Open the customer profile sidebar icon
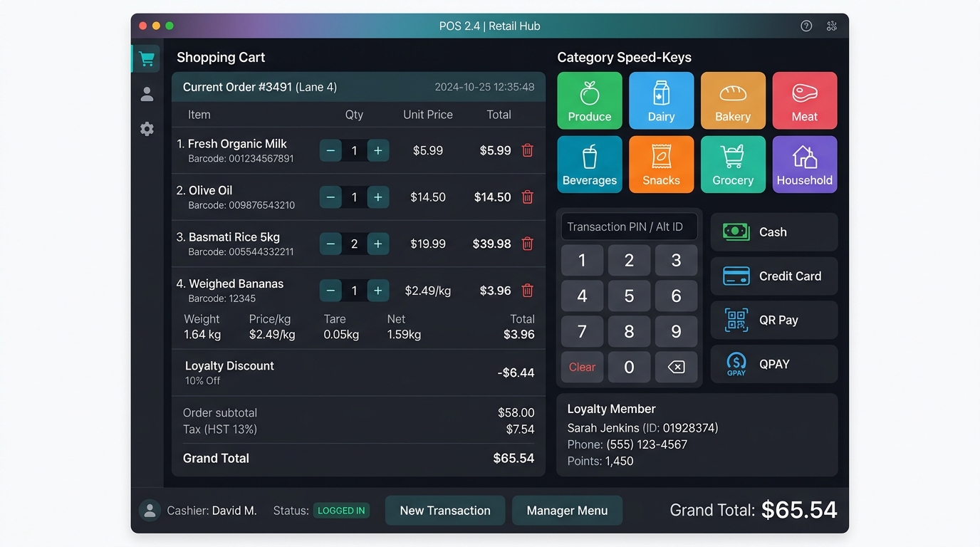This screenshot has width=980, height=547. click(147, 94)
